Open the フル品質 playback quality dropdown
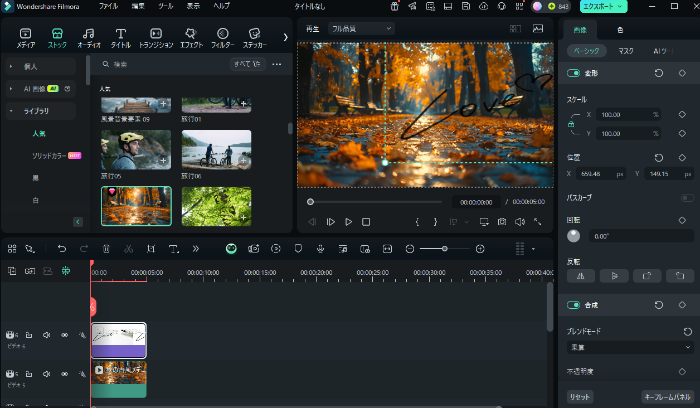Viewport: 700px width, 408px height. 362,29
